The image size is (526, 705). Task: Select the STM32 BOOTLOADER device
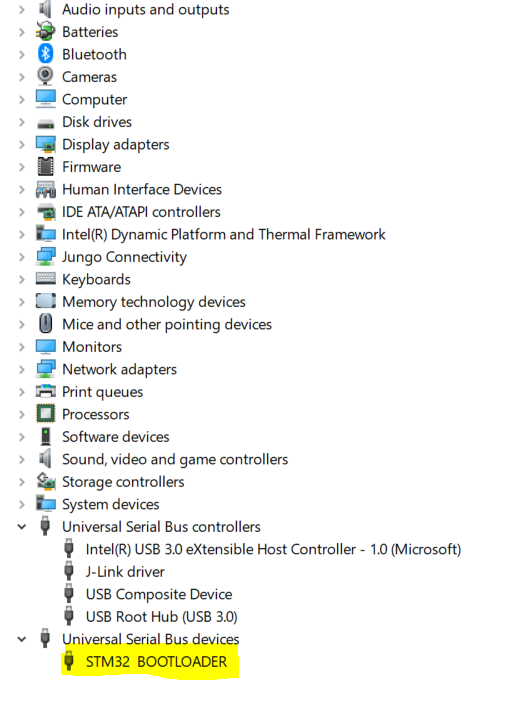(x=156, y=661)
